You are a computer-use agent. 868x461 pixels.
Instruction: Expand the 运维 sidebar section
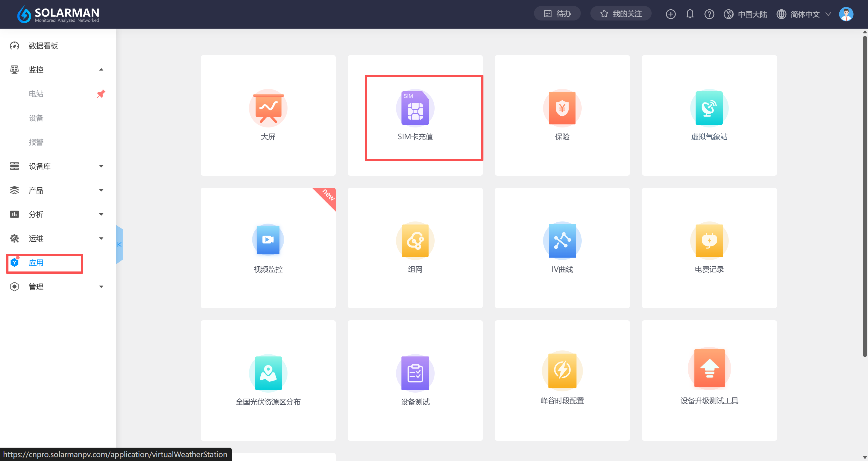coord(101,239)
